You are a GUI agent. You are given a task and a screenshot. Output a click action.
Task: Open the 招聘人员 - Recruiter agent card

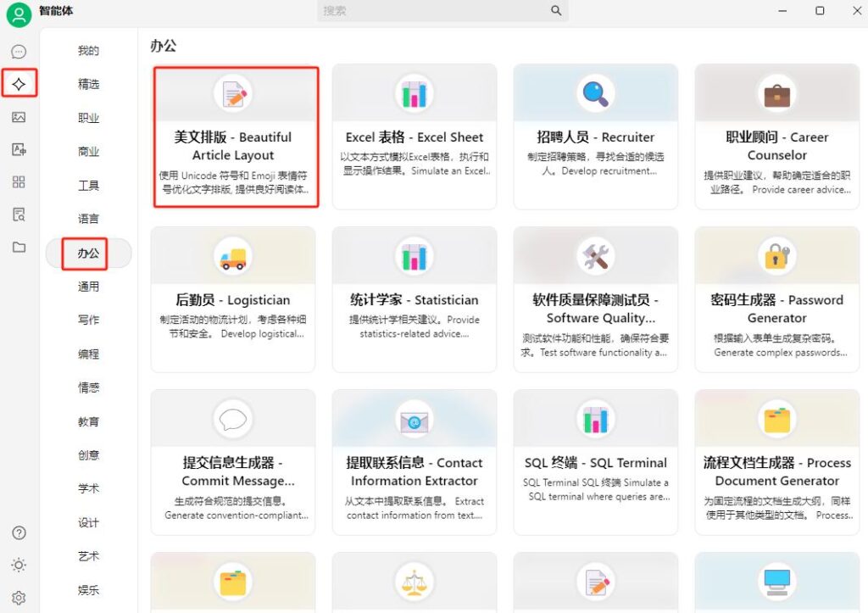595,137
